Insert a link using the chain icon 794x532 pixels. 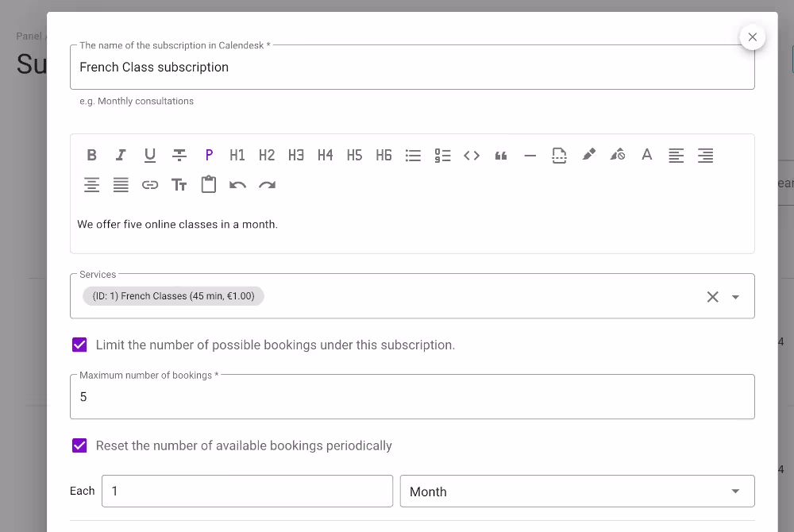coord(150,184)
